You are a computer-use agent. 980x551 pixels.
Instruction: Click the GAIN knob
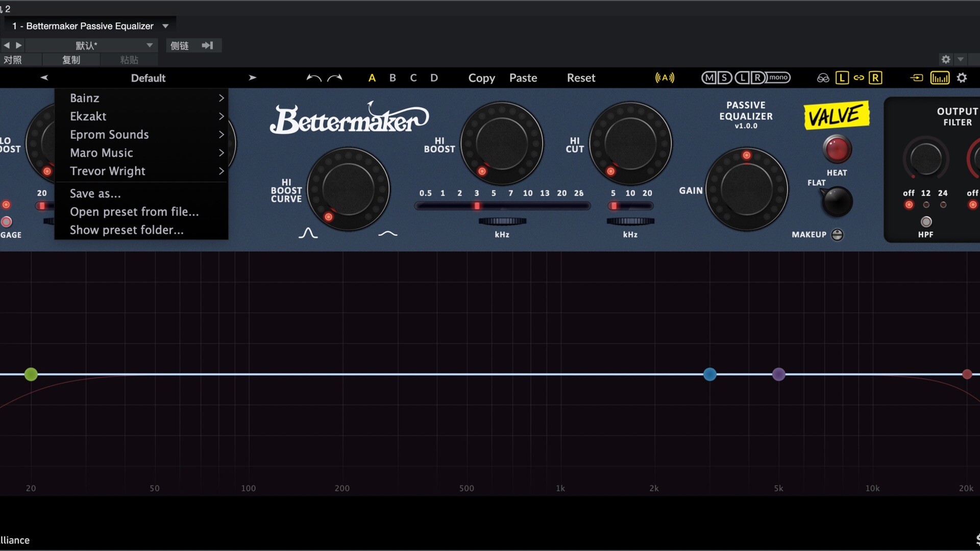click(747, 189)
